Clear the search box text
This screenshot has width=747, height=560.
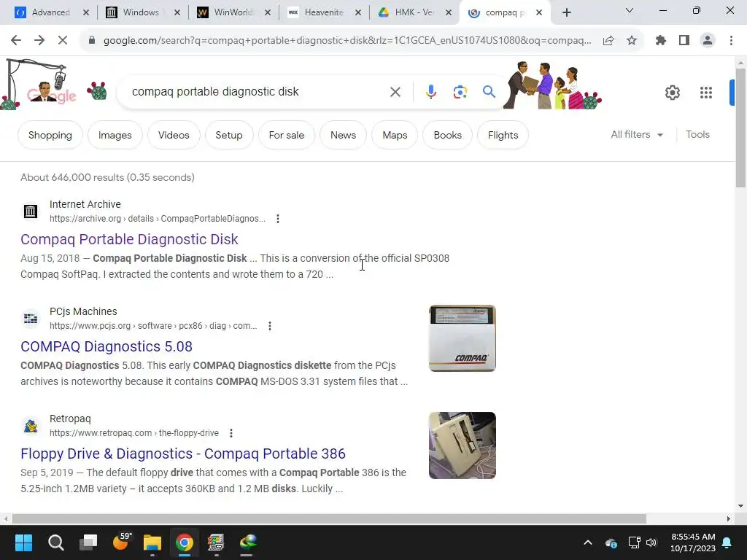[395, 92]
